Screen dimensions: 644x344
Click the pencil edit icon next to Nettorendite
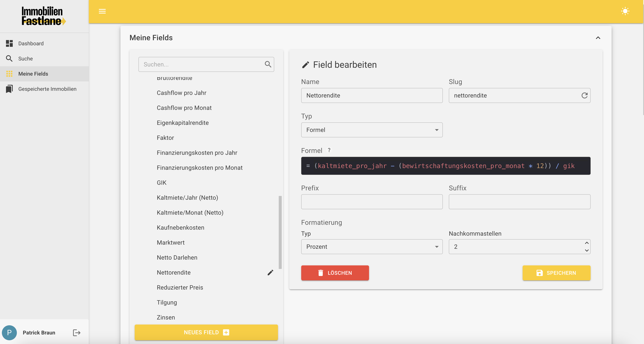tap(270, 272)
